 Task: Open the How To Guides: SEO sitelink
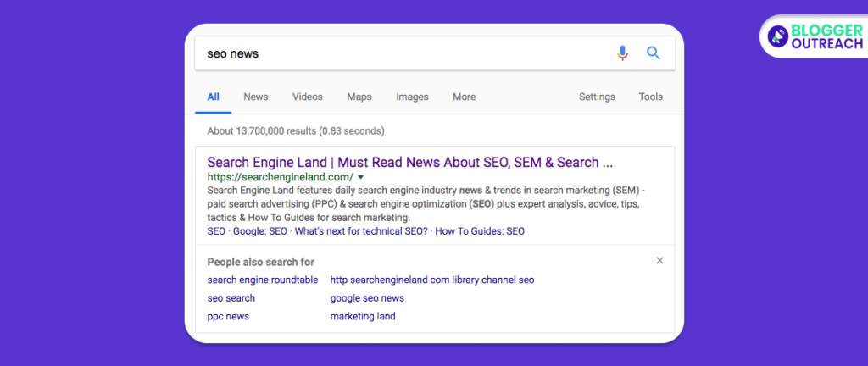pyautogui.click(x=480, y=231)
